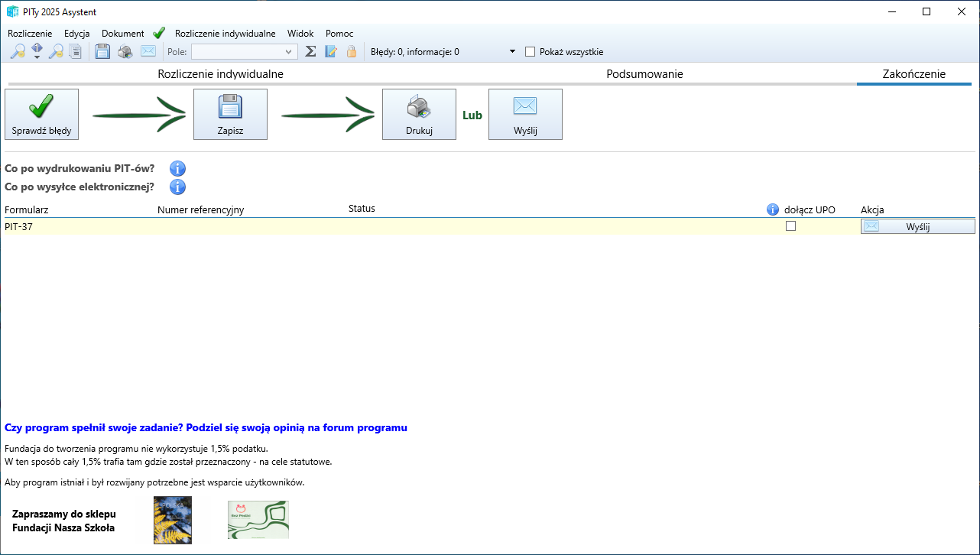This screenshot has height=555, width=980.
Task: Open the 'Pomoc' menu
Action: [x=339, y=34]
